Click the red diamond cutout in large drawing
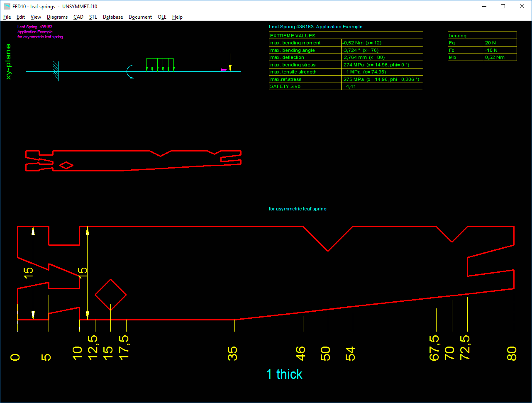The height and width of the screenshot is (403, 532). 110,295
